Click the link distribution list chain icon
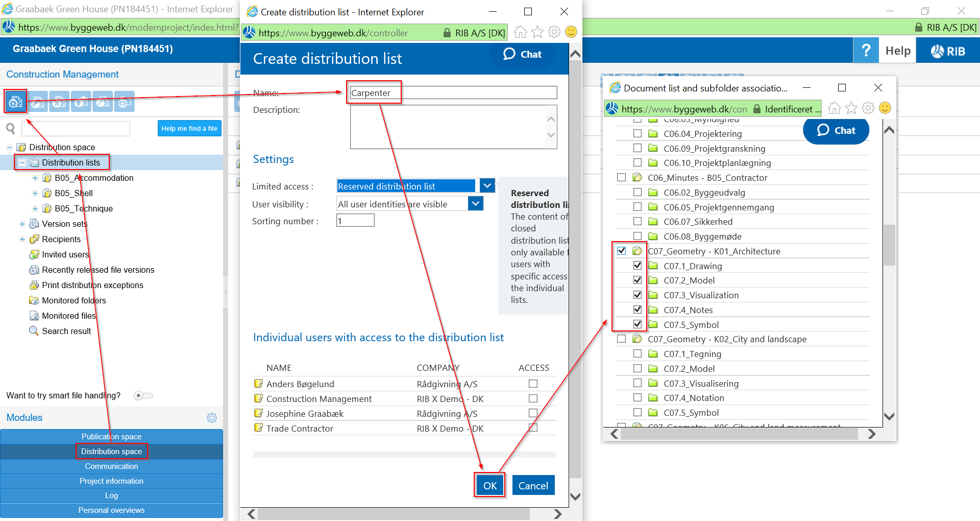The width and height of the screenshot is (980, 521). [103, 102]
